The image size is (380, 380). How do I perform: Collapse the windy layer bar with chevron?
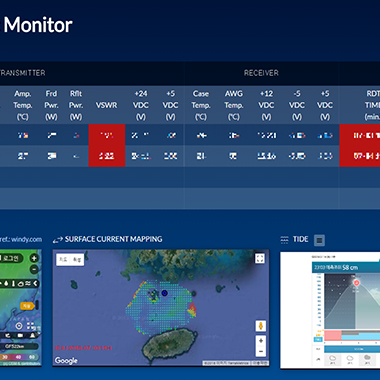tap(35, 283)
